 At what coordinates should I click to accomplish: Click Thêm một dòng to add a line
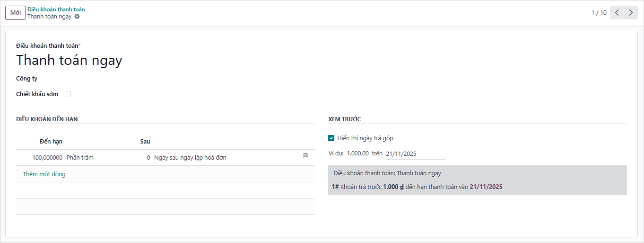pos(44,174)
